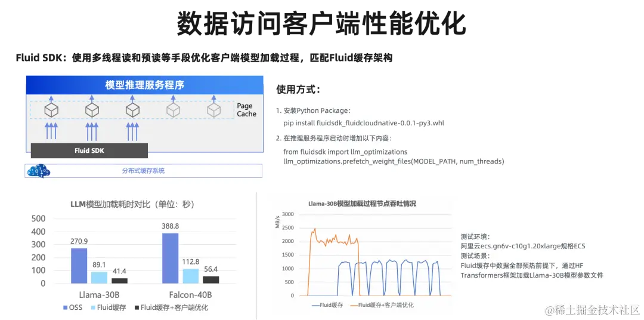This screenshot has height=320, width=644.
Task: Click the 400 tick on bar chart axis
Action: [x=38, y=232]
